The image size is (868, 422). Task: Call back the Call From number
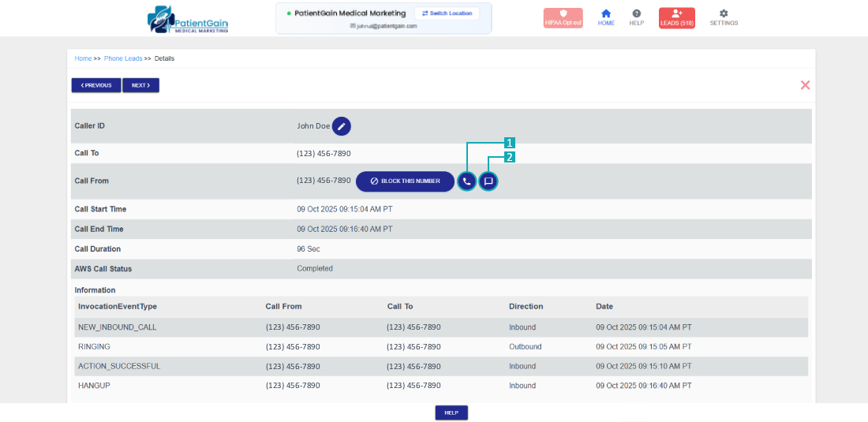(467, 181)
